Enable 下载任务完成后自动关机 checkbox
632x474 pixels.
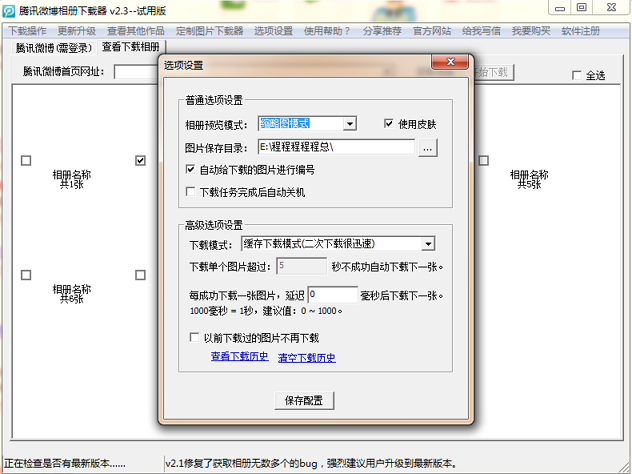pos(190,191)
